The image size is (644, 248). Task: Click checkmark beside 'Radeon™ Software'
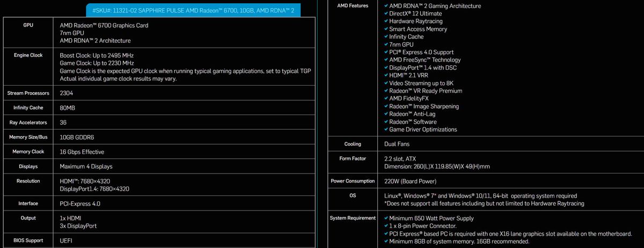click(386, 122)
